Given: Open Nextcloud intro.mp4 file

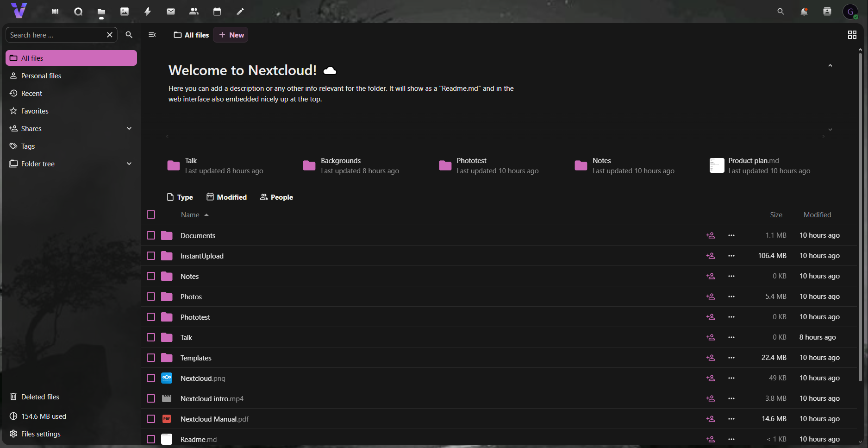Looking at the screenshot, I should coord(212,398).
